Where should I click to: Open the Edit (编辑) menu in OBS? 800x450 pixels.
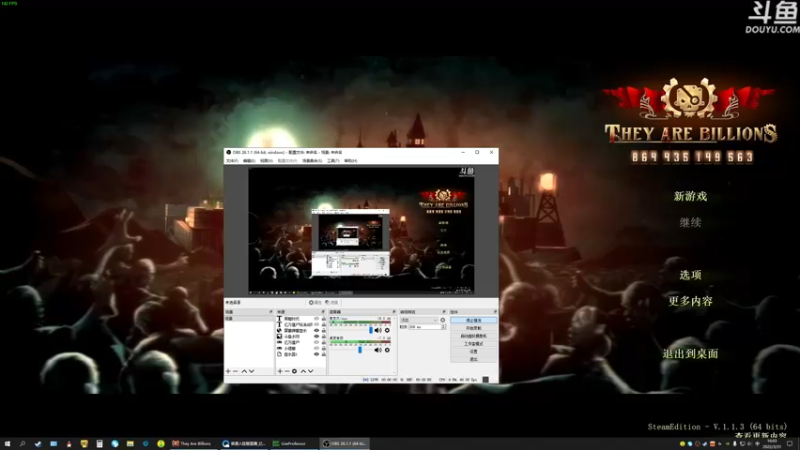249,161
